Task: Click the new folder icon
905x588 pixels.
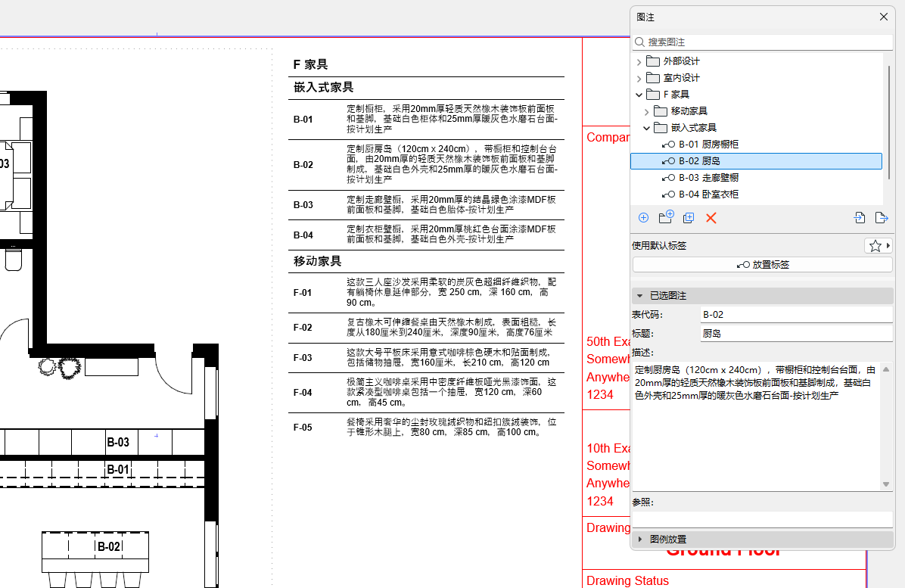Action: pos(665,217)
